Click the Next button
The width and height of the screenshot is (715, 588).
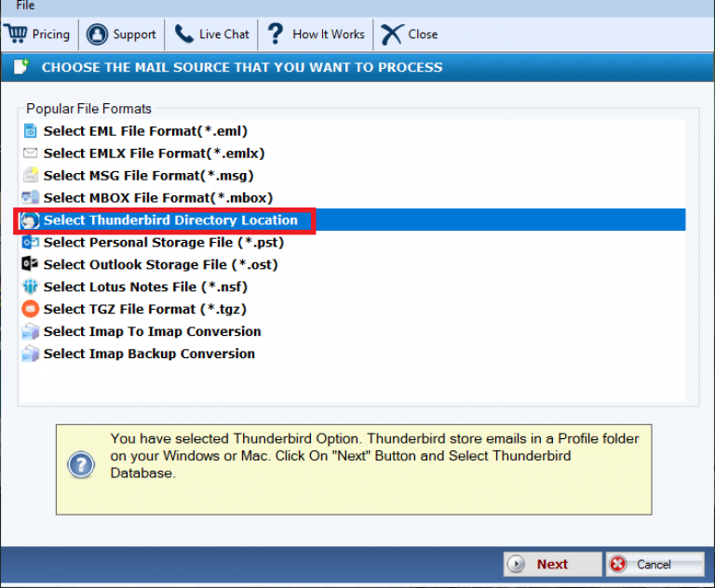click(x=552, y=565)
